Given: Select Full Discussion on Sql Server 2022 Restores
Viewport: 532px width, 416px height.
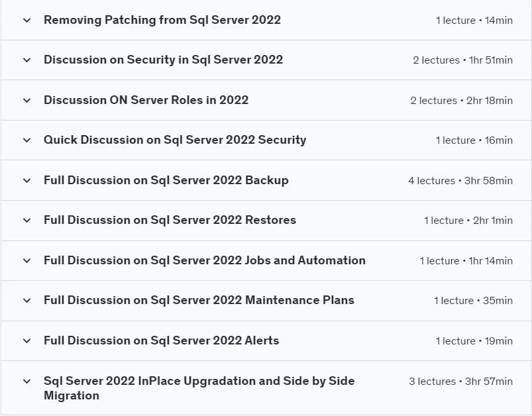Looking at the screenshot, I should pyautogui.click(x=170, y=220).
